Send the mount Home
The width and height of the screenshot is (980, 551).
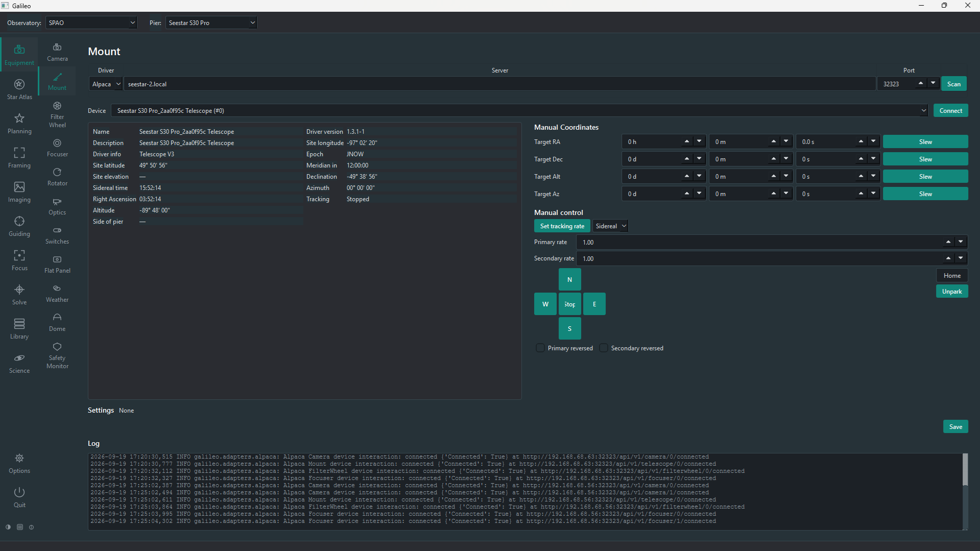coord(952,276)
